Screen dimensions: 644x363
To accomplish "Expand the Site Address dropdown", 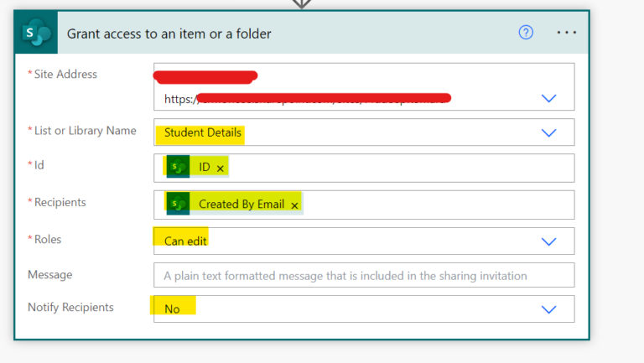I will coord(548,99).
